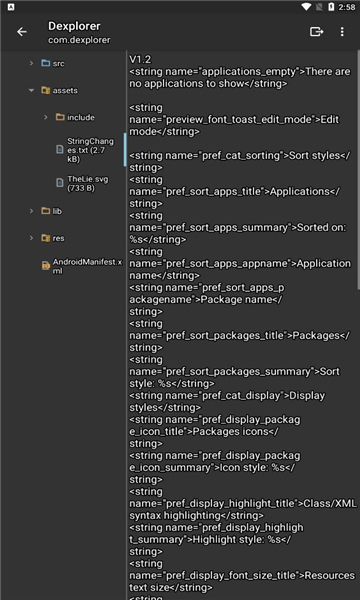Click the text viewer vertical scrollbar
This screenshot has width=360, height=600.
point(358,170)
